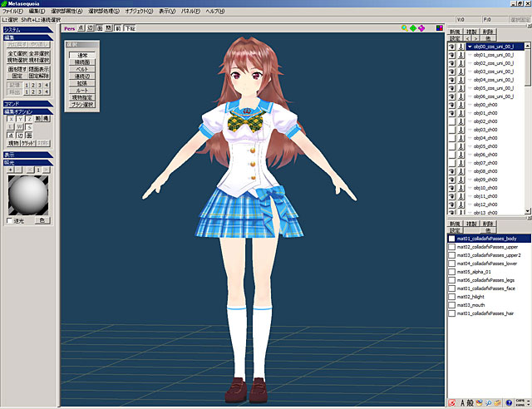The width and height of the screenshot is (532, 409).
Task: Click the lock icon for obj02_ch00
Action: (x=461, y=121)
